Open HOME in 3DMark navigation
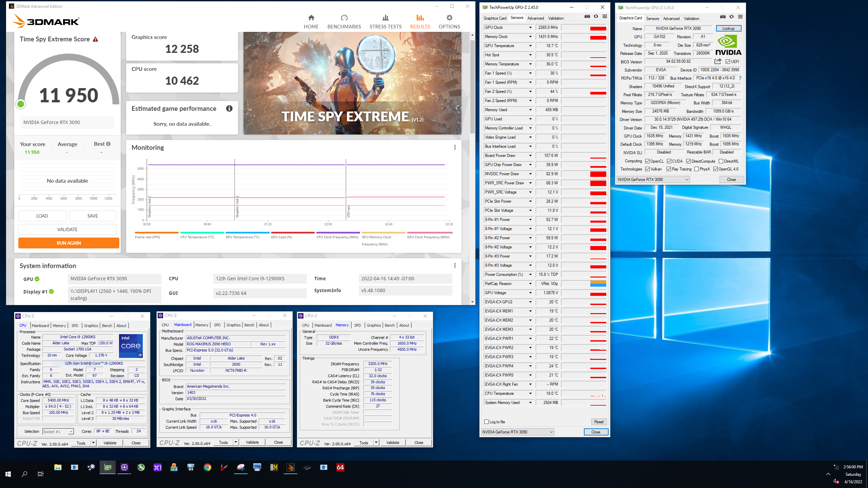 (x=311, y=22)
